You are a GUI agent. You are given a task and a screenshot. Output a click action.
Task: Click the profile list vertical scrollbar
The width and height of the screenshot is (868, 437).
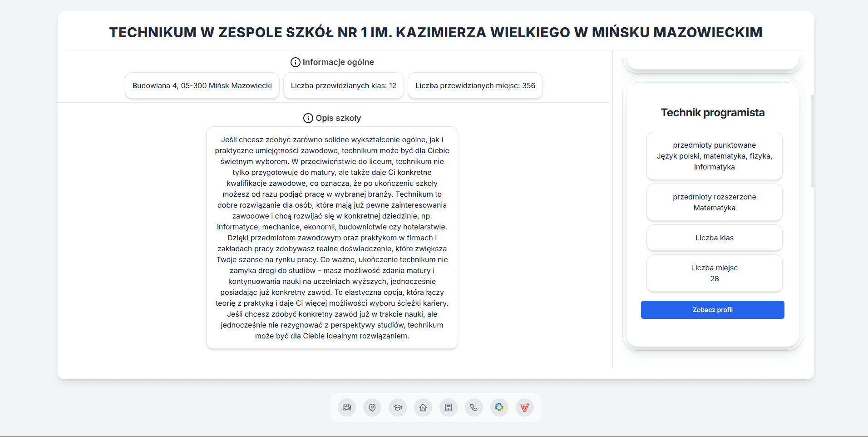coord(812,141)
